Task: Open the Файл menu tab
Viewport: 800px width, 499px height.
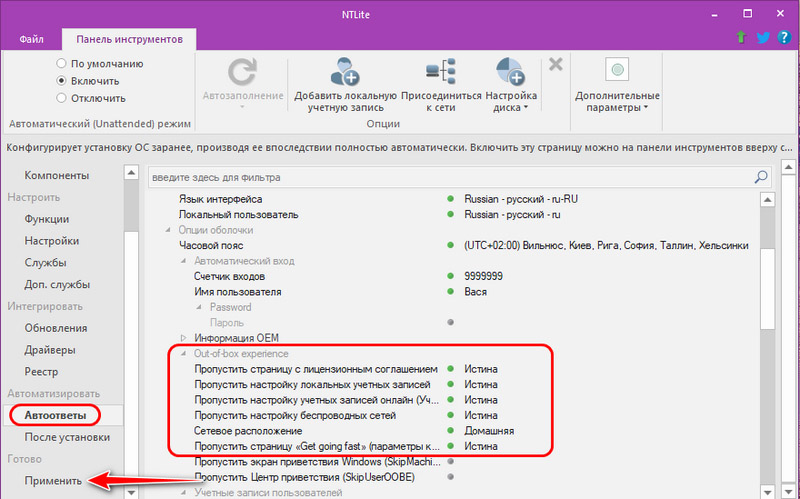Action: click(31, 39)
